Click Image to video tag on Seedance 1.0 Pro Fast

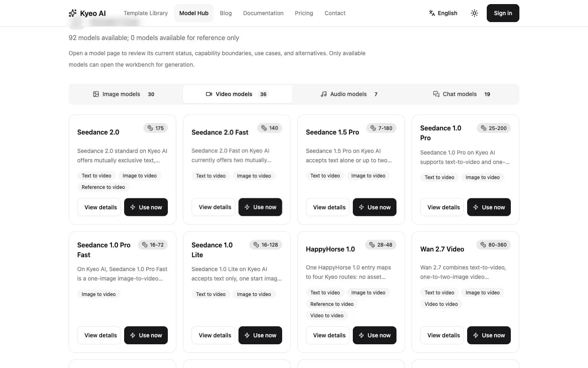(98, 294)
